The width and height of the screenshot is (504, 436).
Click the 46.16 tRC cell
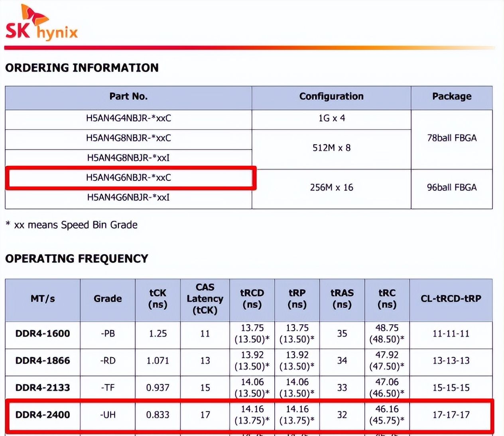click(387, 415)
